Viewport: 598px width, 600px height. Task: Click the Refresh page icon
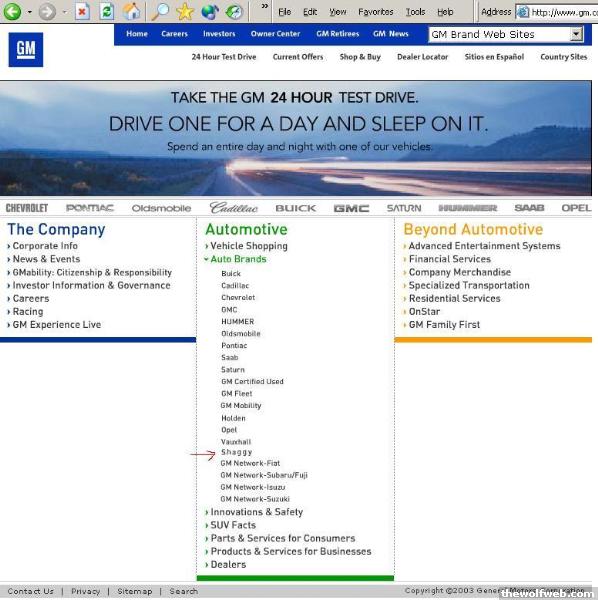coord(106,11)
